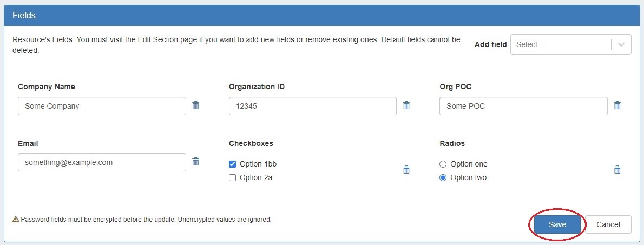The height and width of the screenshot is (245, 644).
Task: Click the Fields panel header
Action: [x=321, y=16]
